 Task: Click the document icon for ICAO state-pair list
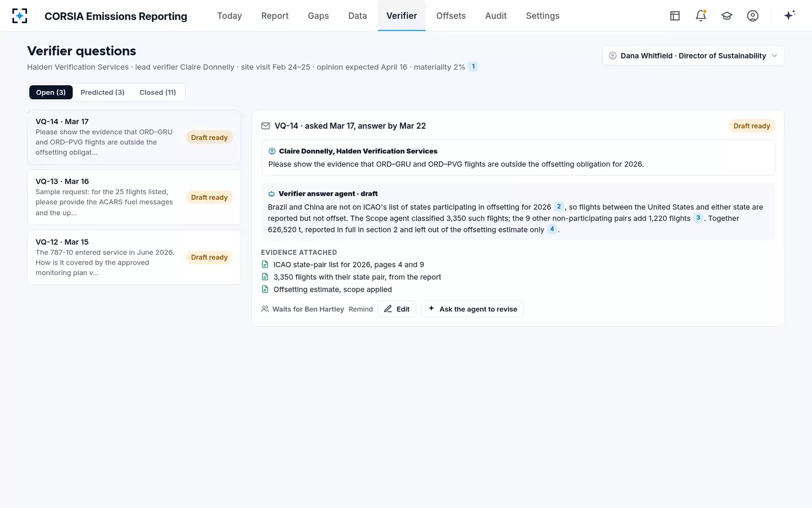tap(265, 265)
